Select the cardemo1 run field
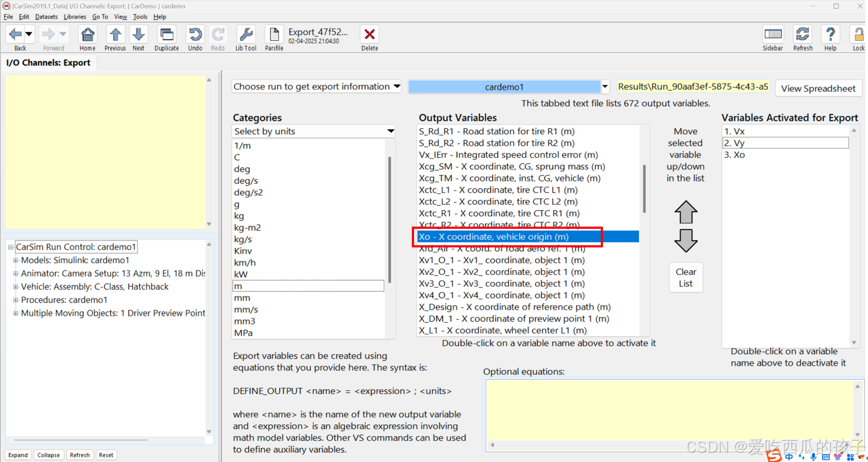Viewport: 868px width, 462px height. coord(504,86)
